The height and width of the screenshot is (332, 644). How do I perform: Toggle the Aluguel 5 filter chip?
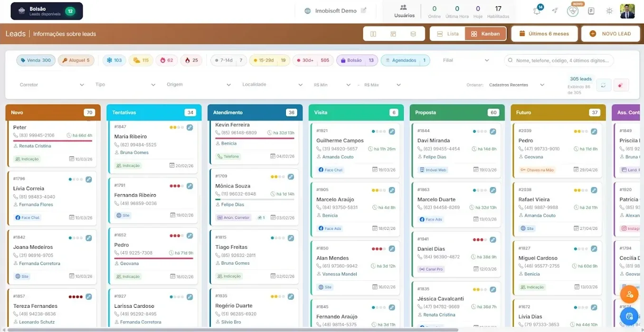pos(76,60)
